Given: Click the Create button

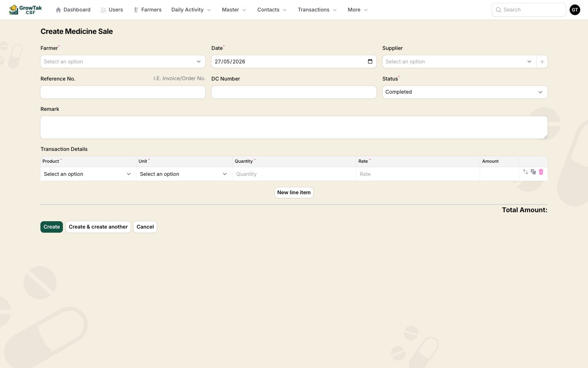Looking at the screenshot, I should coord(51,227).
